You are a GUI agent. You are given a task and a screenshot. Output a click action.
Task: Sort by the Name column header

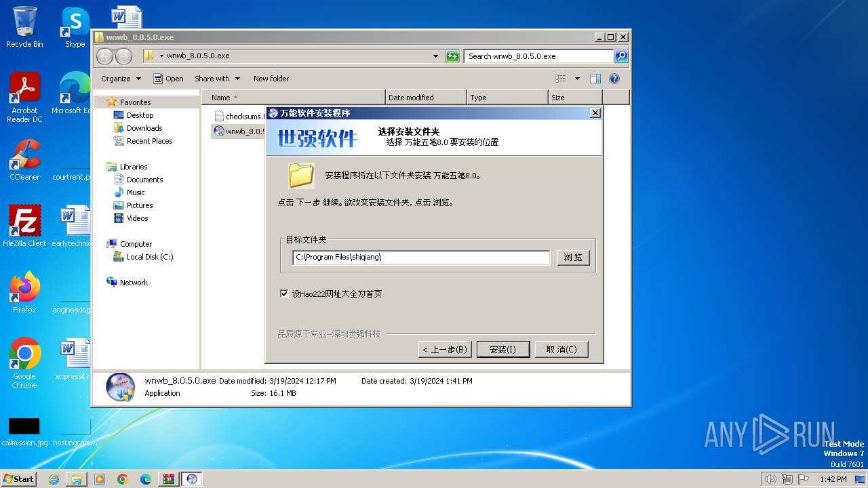[x=293, y=98]
